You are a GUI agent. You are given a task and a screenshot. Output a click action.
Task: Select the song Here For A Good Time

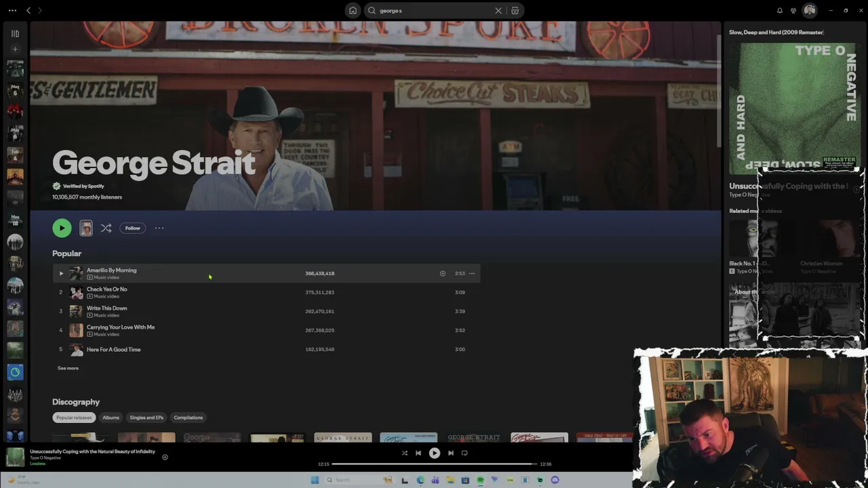pyautogui.click(x=113, y=350)
